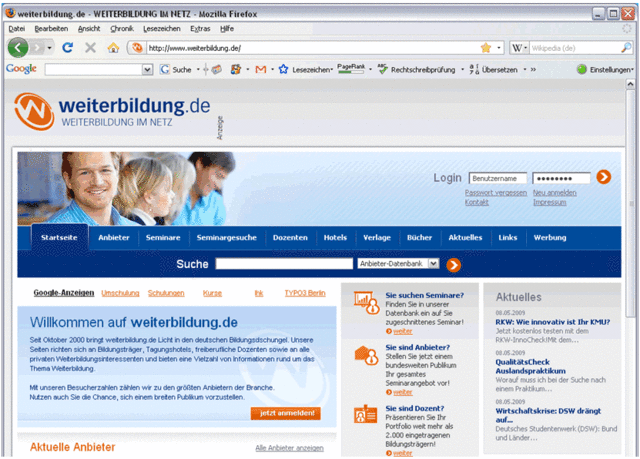
Task: Open the Ansicht menu
Action: click(89, 29)
